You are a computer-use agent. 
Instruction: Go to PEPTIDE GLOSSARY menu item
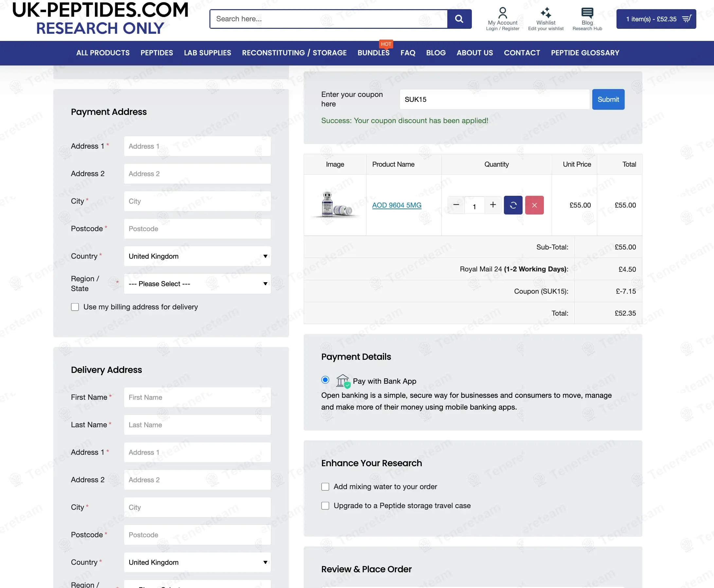[585, 53]
